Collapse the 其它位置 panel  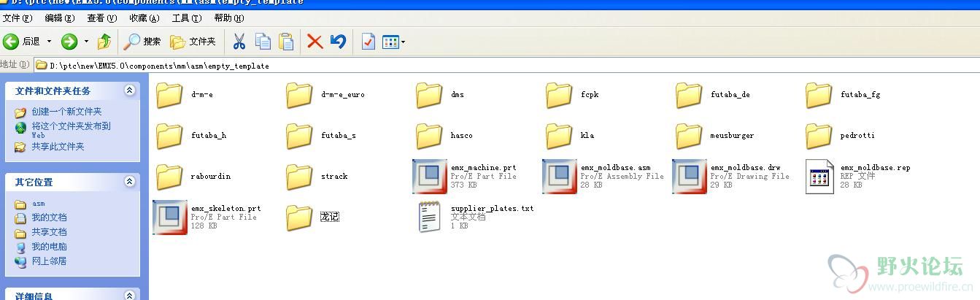coord(130,181)
